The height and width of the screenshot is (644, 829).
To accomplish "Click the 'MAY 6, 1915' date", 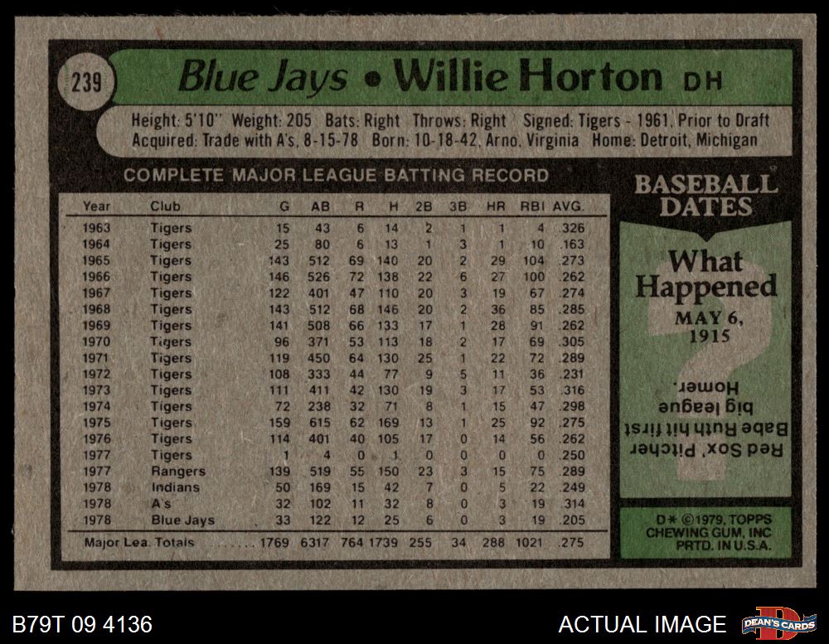I will 709,327.
